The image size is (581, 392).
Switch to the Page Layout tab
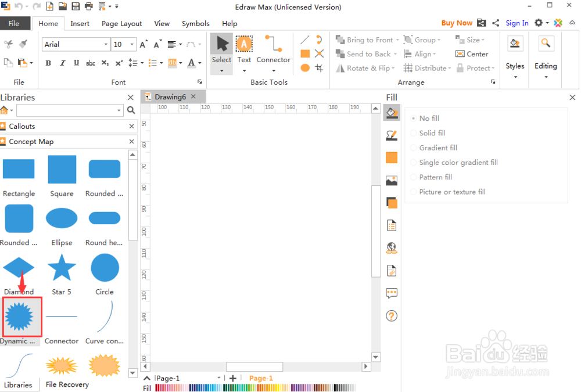click(121, 23)
